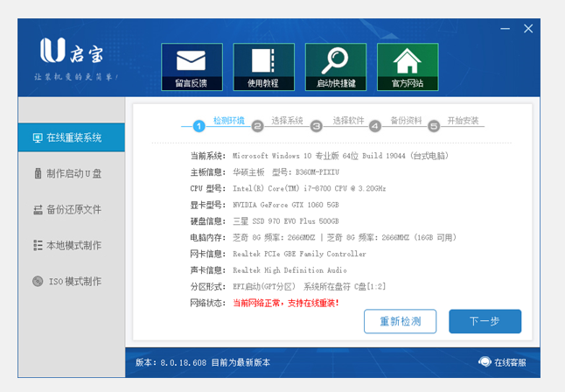Open 留言反馈 feedback envelope icon
The image size is (565, 392).
point(192,60)
